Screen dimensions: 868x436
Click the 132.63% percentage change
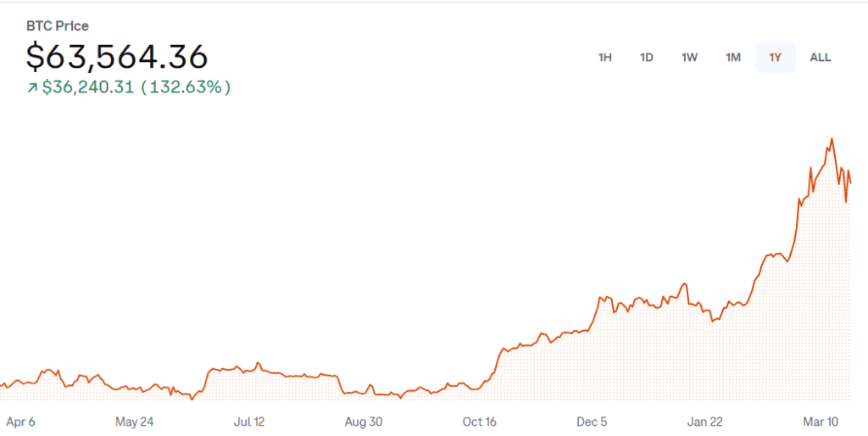[x=186, y=87]
